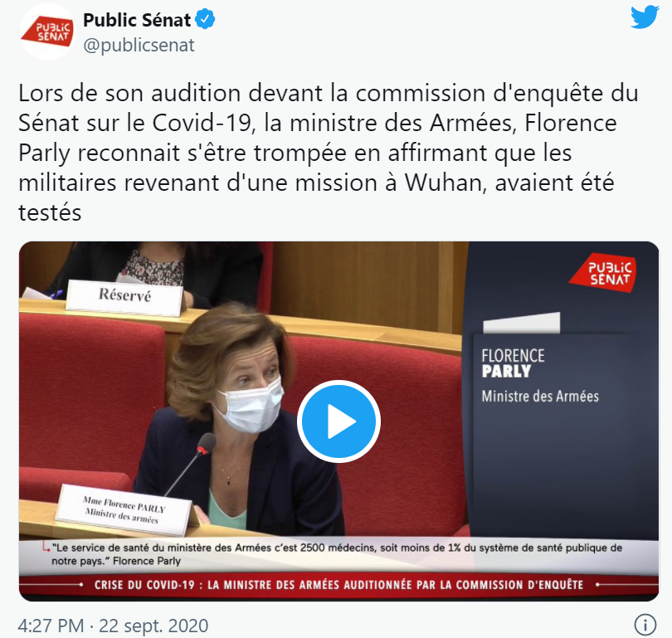The width and height of the screenshot is (672, 638).
Task: Click the Réservé nameplate in the video
Action: coord(124,297)
